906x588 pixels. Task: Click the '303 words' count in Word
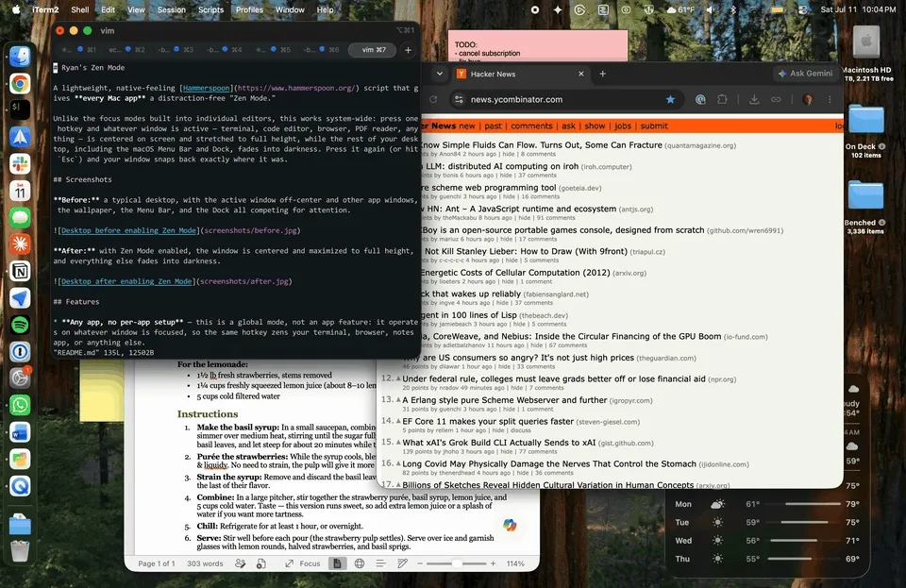[205, 563]
